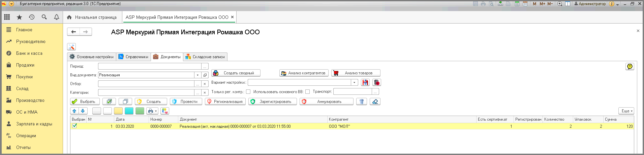Select the green color swatch

coord(140,111)
